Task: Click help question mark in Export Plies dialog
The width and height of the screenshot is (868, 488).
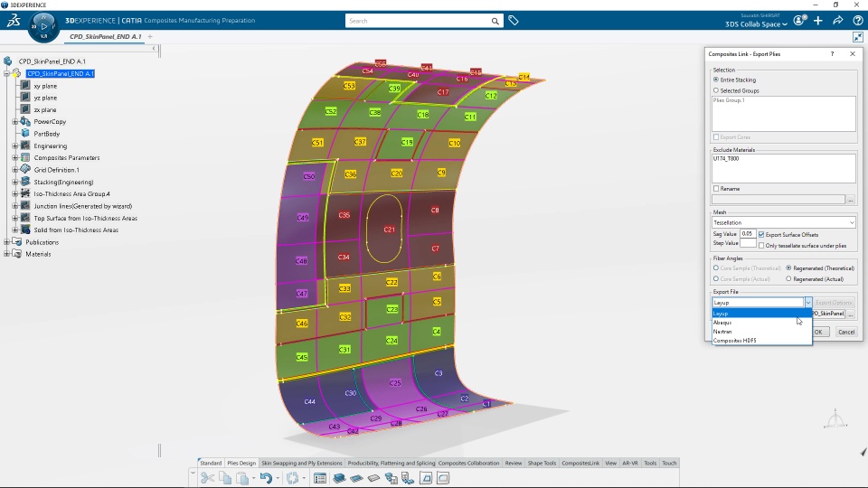Action: pyautogui.click(x=832, y=54)
